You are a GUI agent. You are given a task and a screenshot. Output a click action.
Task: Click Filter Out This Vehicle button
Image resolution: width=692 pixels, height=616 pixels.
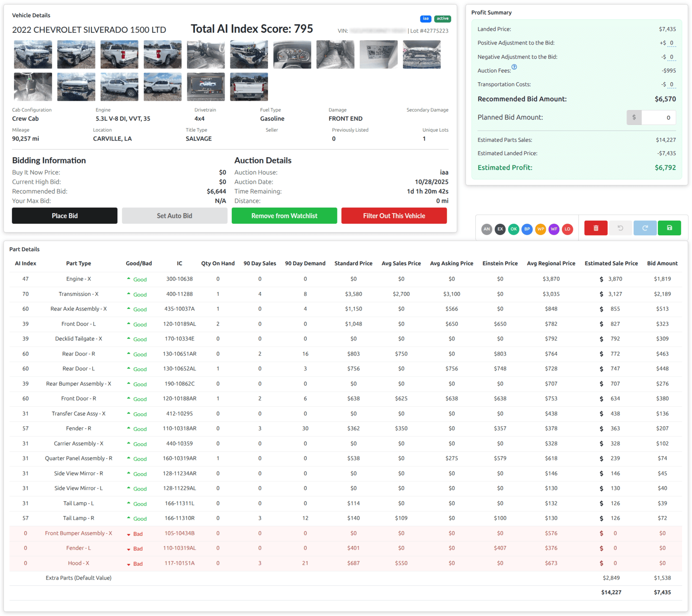click(x=394, y=216)
